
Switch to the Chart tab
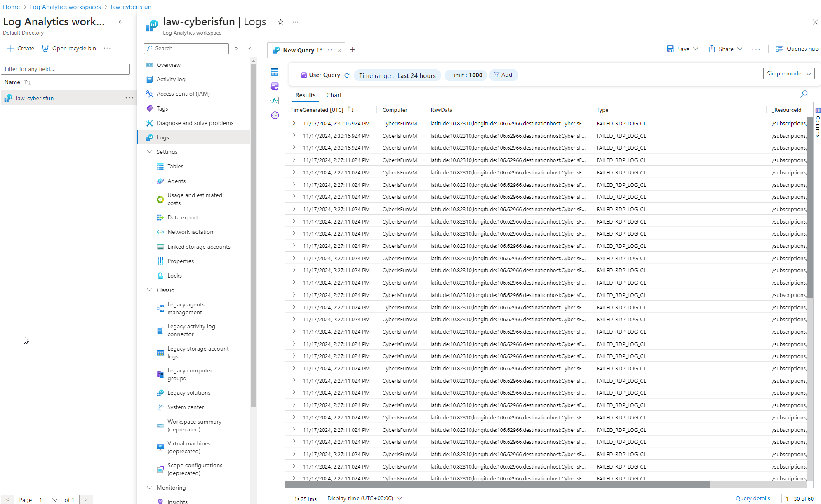tap(334, 95)
